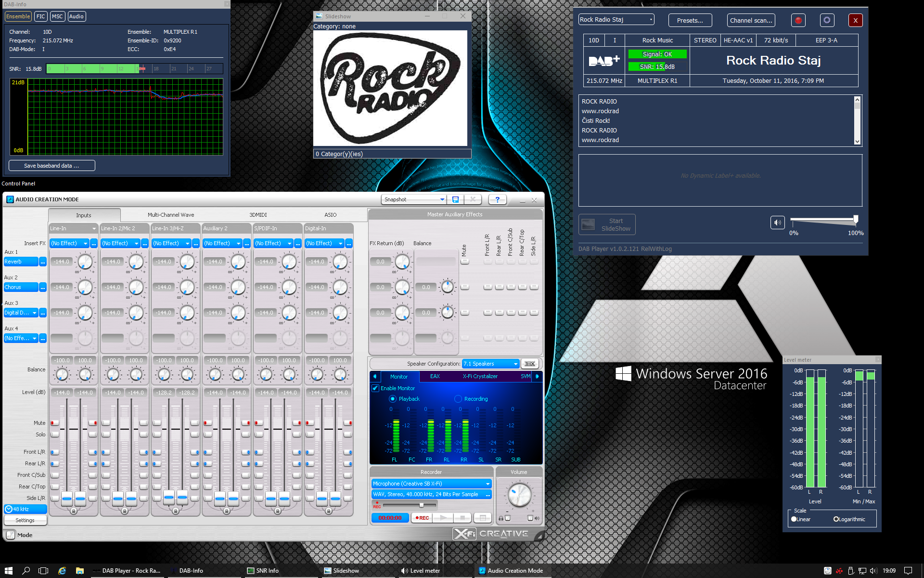Click the recorder play button
The width and height of the screenshot is (924, 578).
443,518
